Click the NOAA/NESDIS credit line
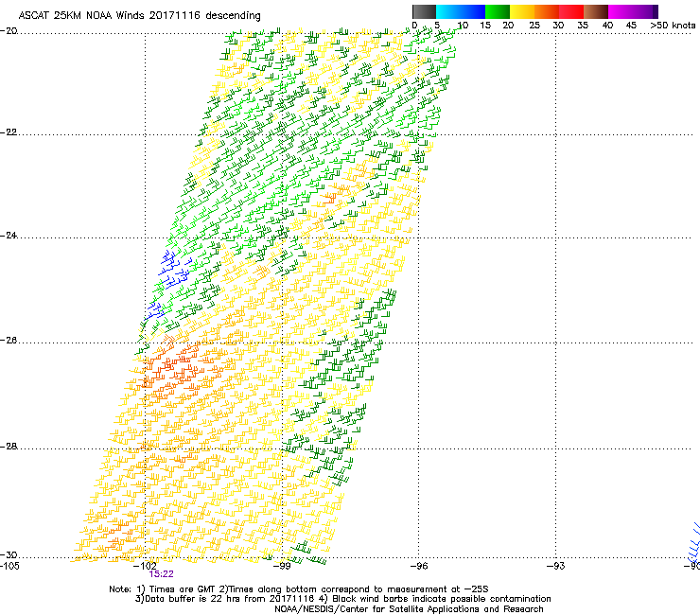This screenshot has height=615, width=700. 409,609
